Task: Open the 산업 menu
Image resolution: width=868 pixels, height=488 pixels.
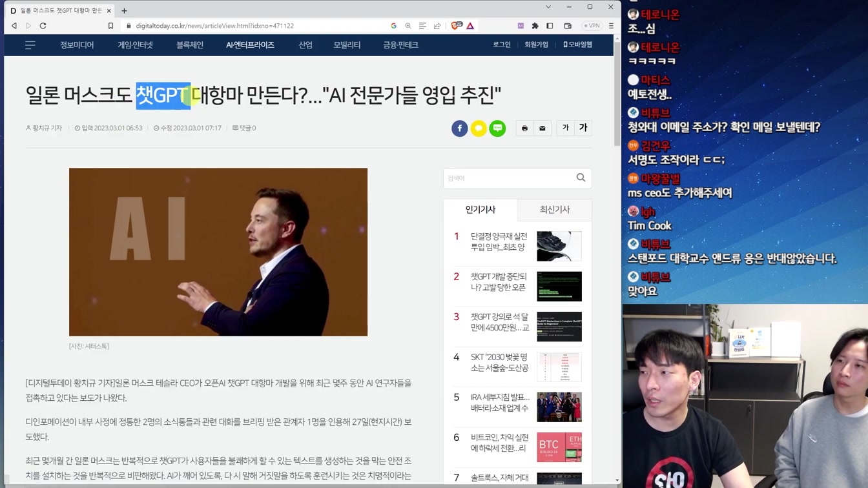Action: (305, 45)
